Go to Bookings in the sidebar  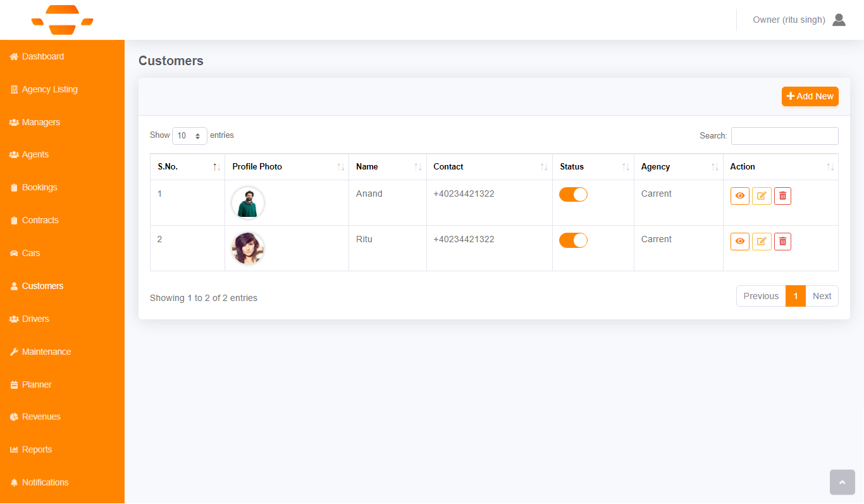(39, 187)
